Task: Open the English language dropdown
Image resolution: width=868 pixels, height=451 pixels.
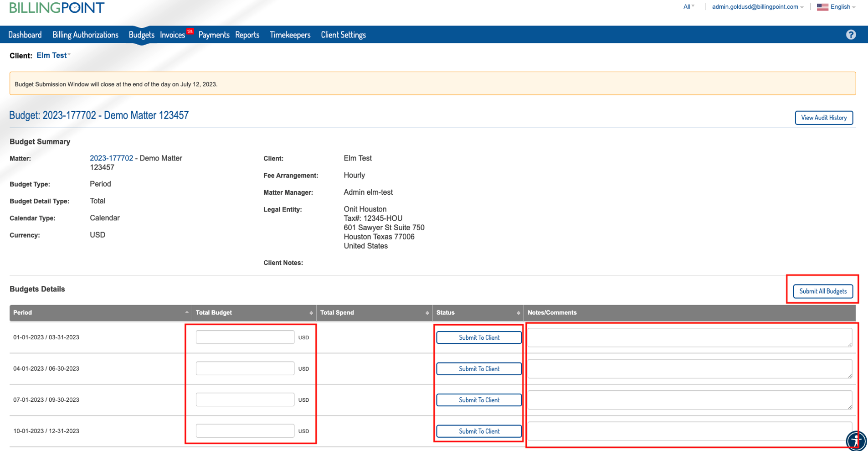Action: click(842, 7)
